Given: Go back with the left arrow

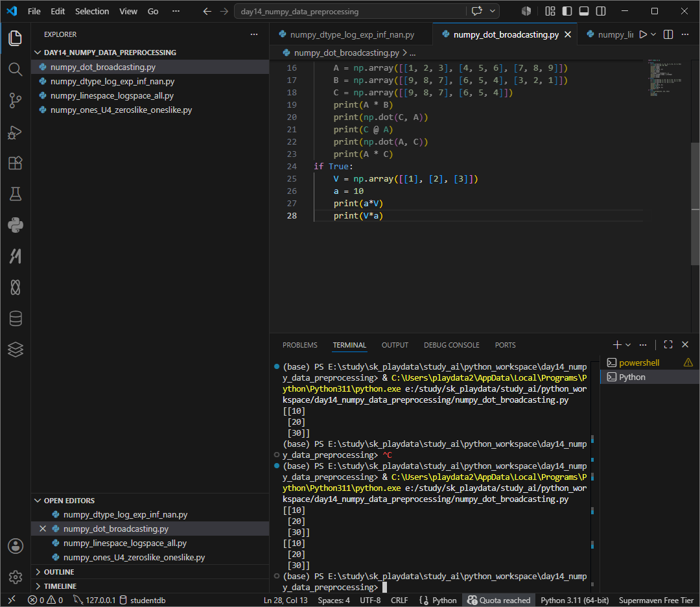Looking at the screenshot, I should point(207,11).
